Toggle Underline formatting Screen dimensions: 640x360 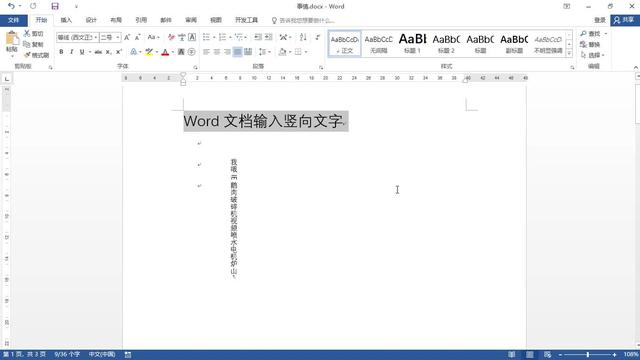[82, 52]
